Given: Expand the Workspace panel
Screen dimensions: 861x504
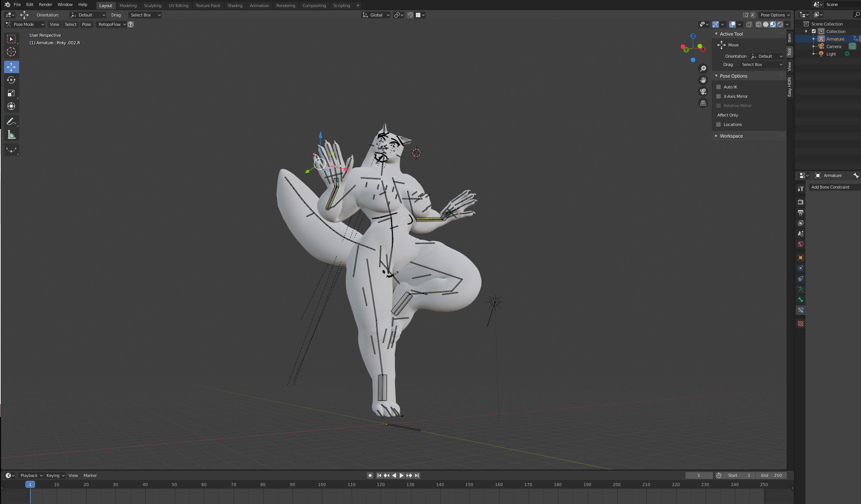Looking at the screenshot, I should tap(731, 136).
